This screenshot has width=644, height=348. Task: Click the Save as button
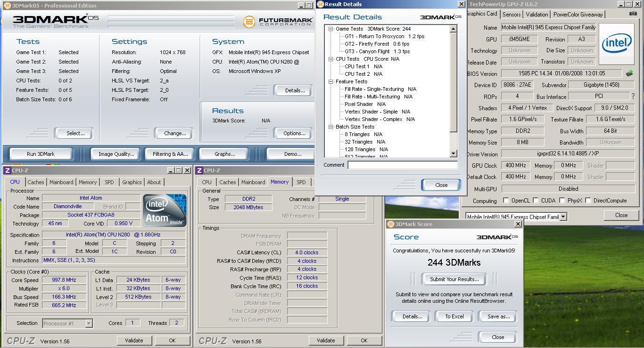tap(498, 316)
